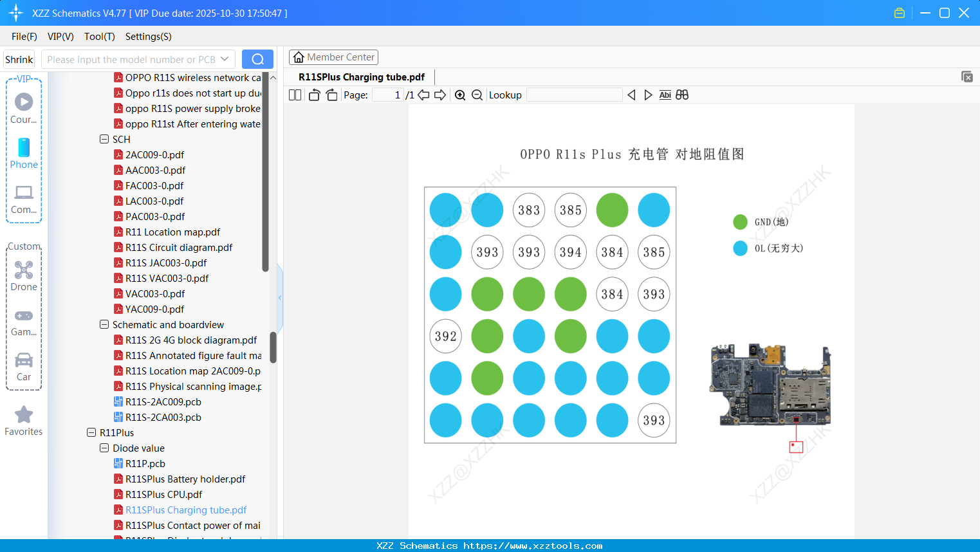Click the XZZ Schematics app logo

(x=15, y=13)
